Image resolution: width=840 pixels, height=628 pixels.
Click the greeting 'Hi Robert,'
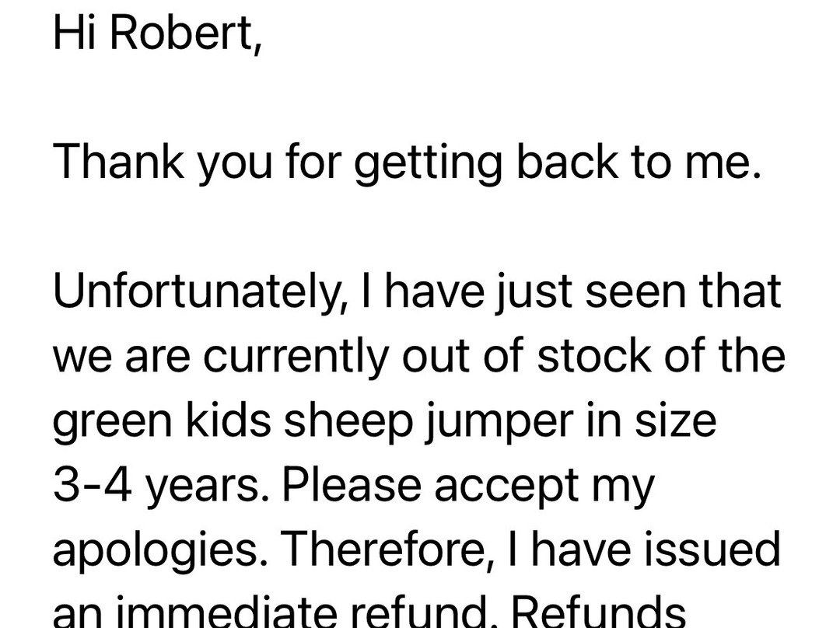tap(158, 33)
